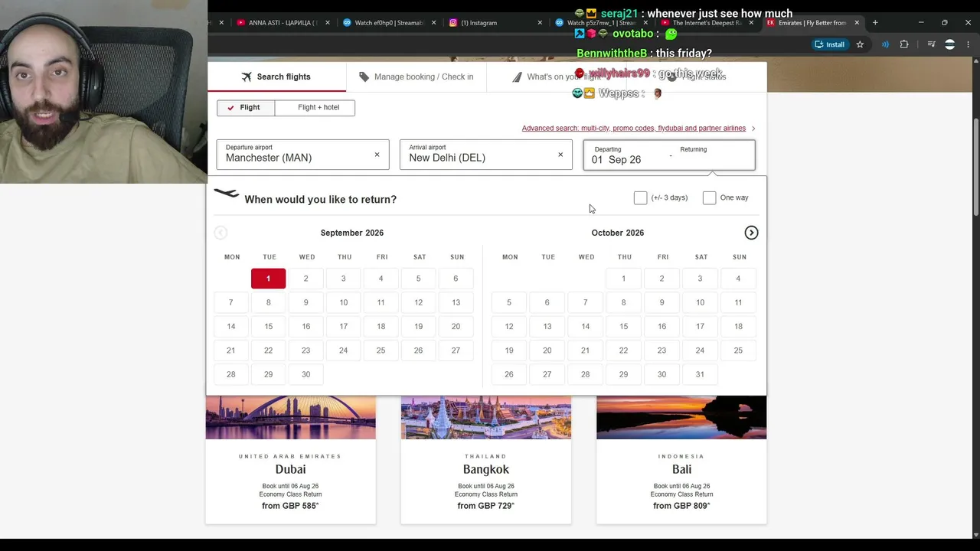The image size is (980, 551).
Task: Open the browser profile avatar
Action: click(950, 44)
